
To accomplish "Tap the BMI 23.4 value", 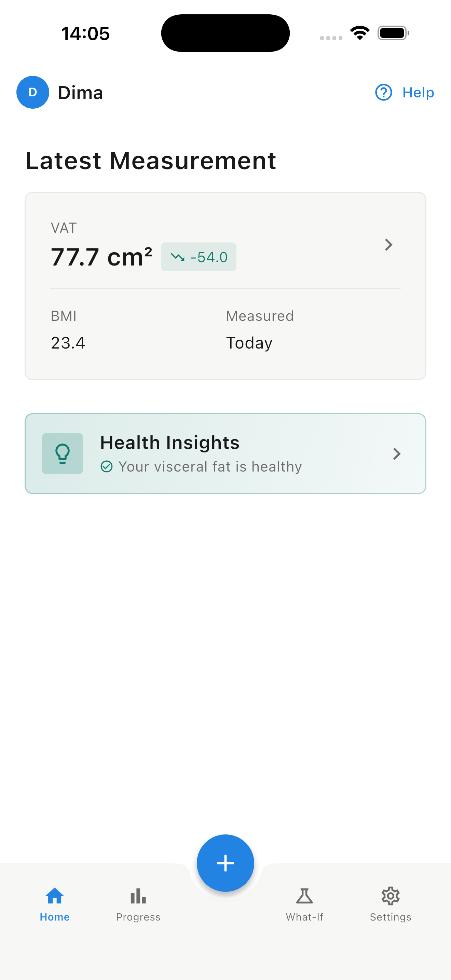I will [x=68, y=343].
